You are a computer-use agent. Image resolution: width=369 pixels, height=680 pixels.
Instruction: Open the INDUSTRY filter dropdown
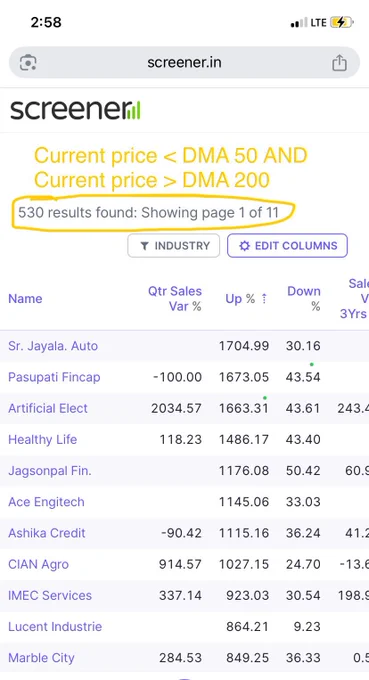point(173,246)
